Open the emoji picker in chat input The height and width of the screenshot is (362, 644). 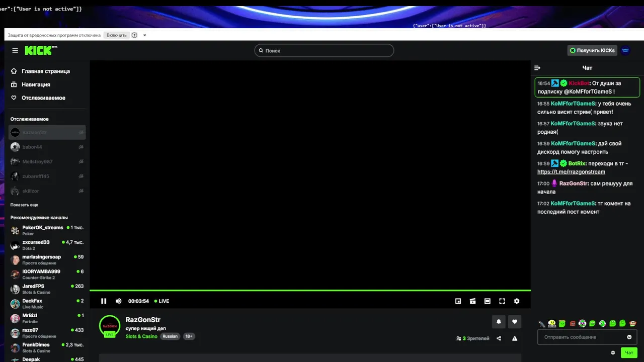[629, 337]
